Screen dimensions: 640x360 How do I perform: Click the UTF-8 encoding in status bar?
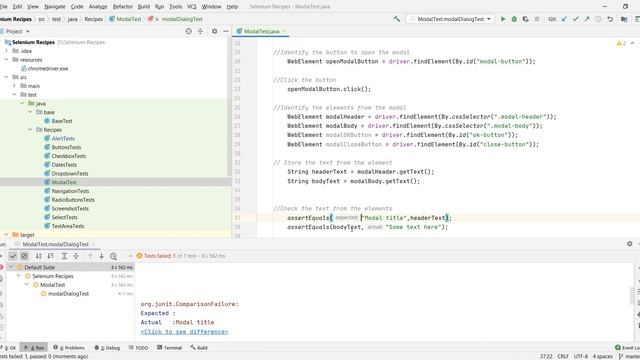[581, 356]
